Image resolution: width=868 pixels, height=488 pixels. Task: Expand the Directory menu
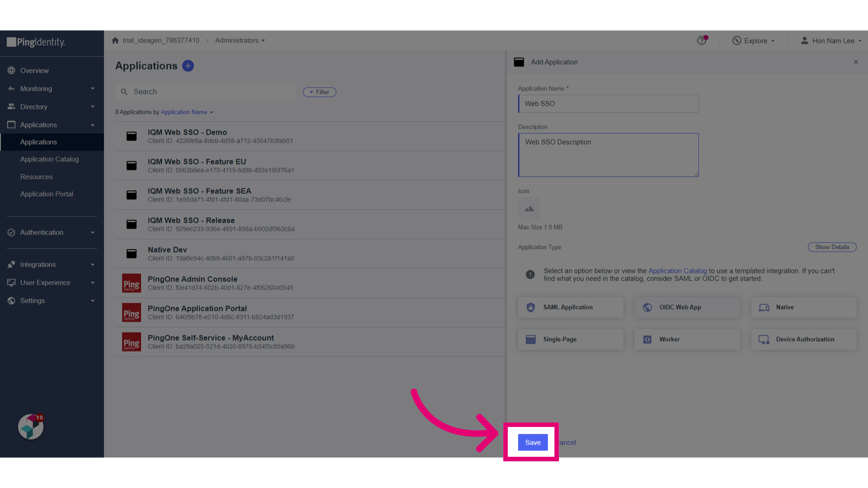coord(93,107)
